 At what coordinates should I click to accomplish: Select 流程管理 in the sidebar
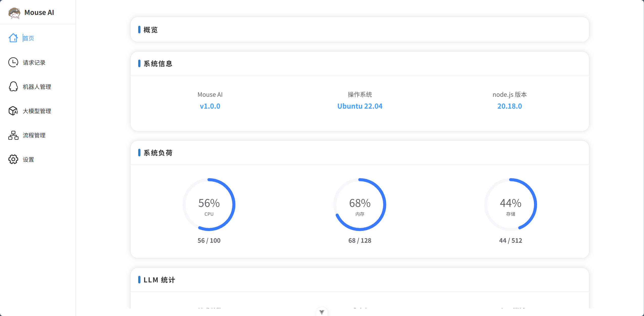click(x=34, y=135)
